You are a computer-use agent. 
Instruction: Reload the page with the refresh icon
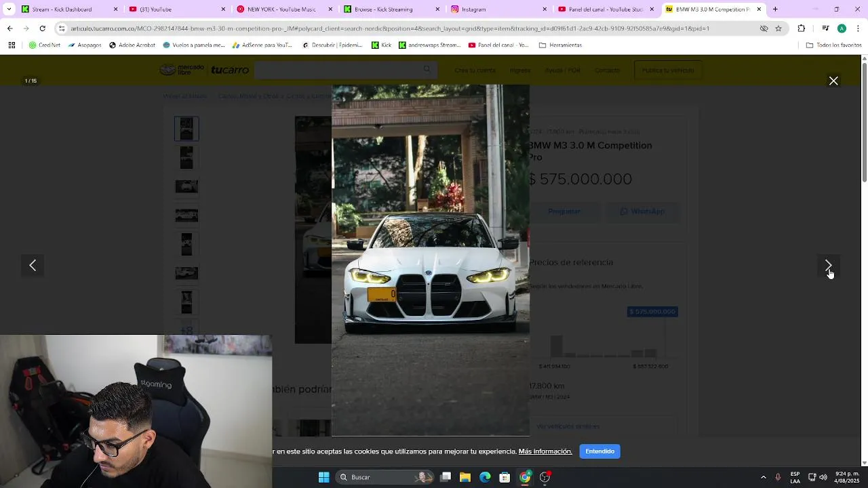click(x=42, y=28)
